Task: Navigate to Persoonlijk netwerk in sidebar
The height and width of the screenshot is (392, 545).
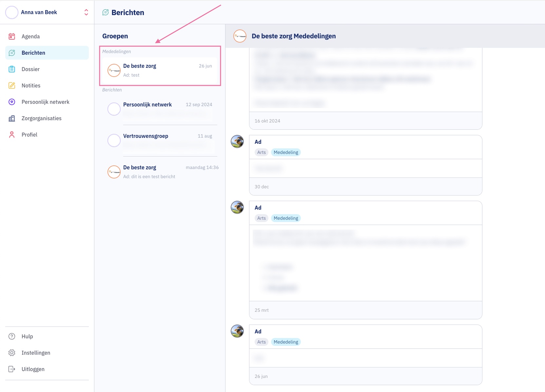Action: (47, 102)
